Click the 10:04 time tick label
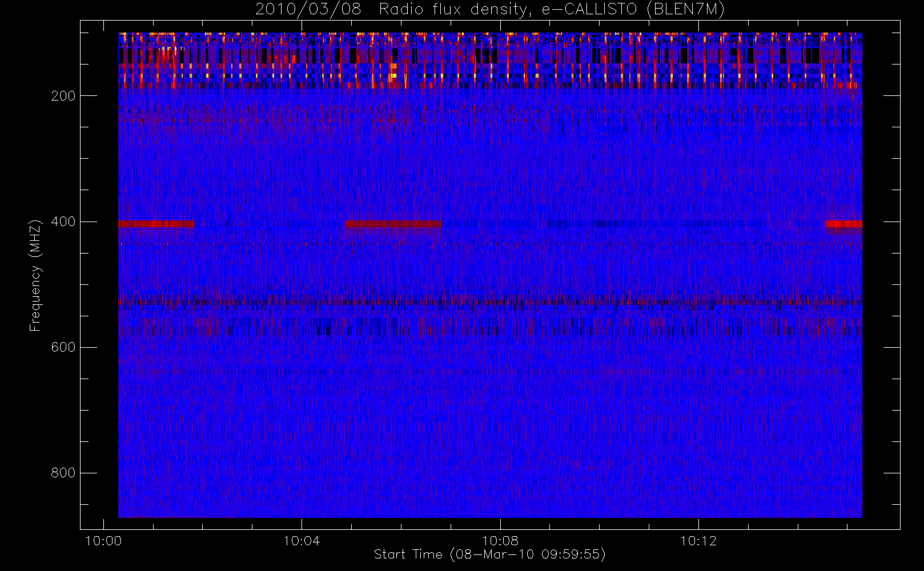Screen dimensions: 924x571 point(302,541)
